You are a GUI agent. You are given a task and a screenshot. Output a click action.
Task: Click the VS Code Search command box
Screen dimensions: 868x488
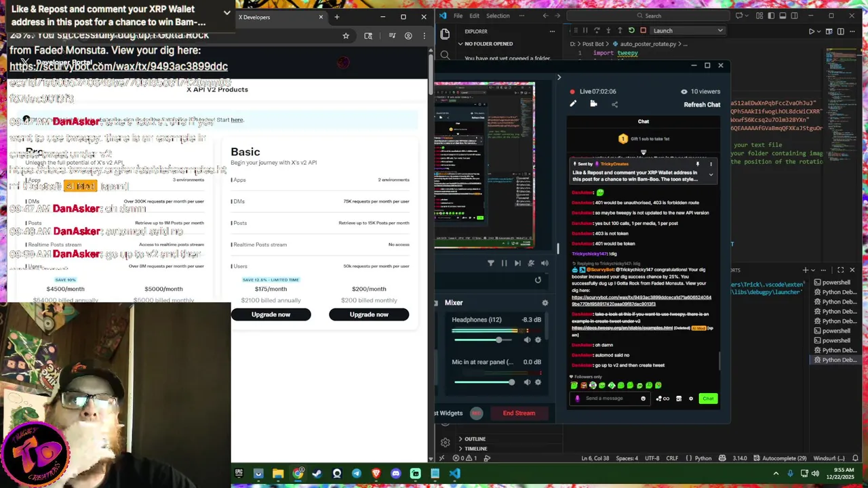tap(650, 16)
